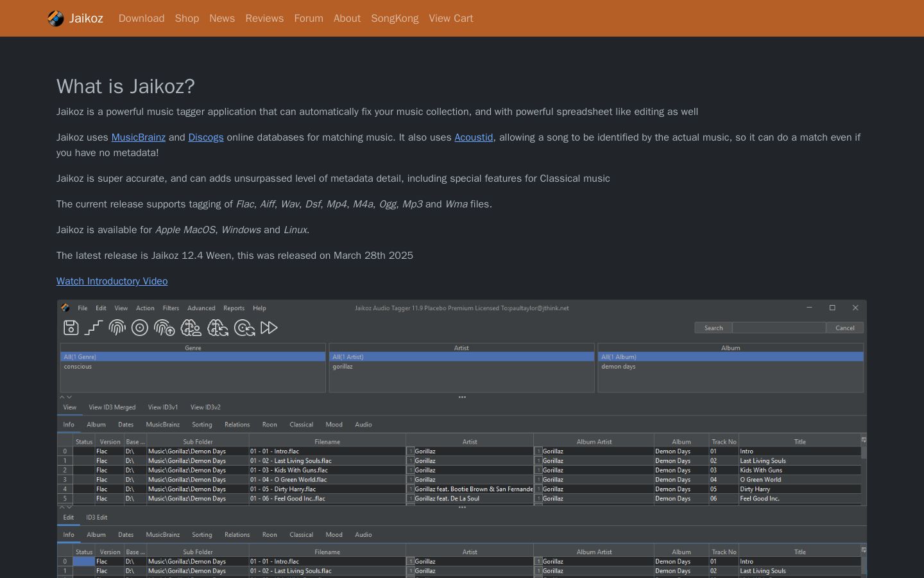924x578 pixels.
Task: Click the plain fingerprint icon in the toolbar
Action: pos(117,328)
